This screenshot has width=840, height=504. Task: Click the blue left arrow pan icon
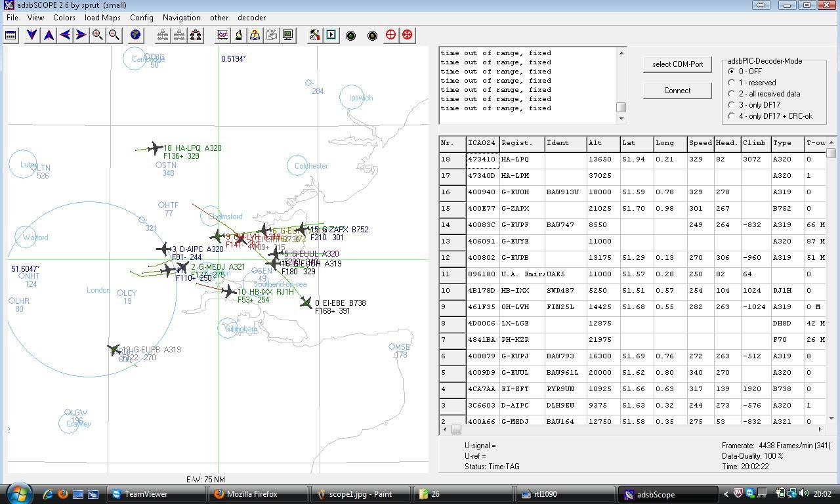point(65,35)
